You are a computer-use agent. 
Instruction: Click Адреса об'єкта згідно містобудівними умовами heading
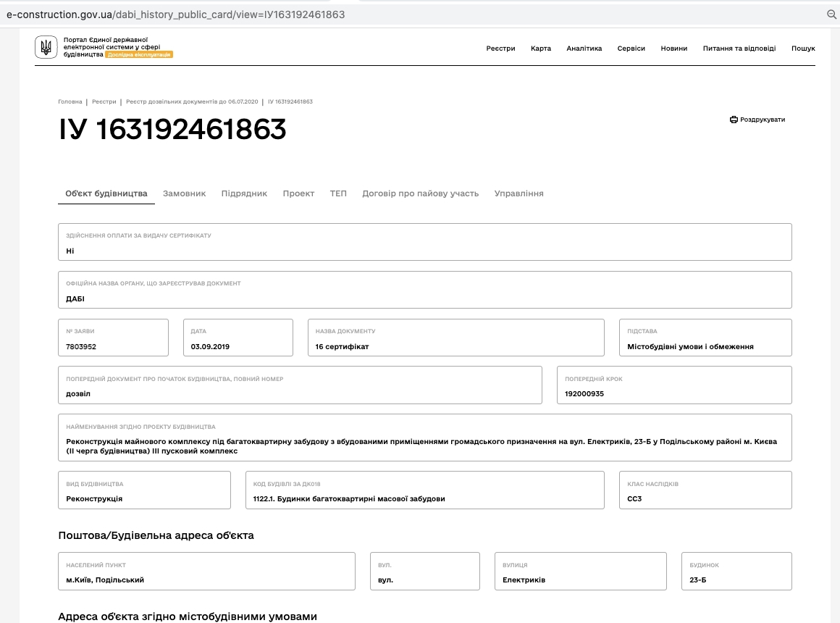tap(188, 616)
